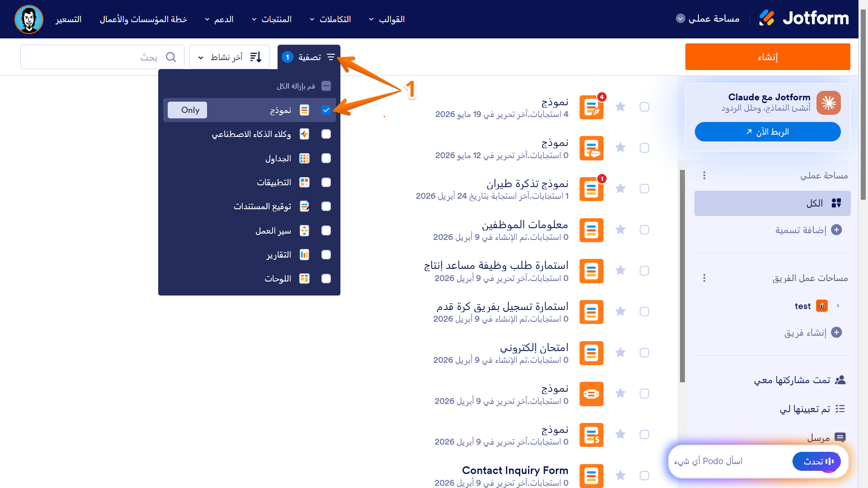Expand the التكاملات menu

(330, 19)
